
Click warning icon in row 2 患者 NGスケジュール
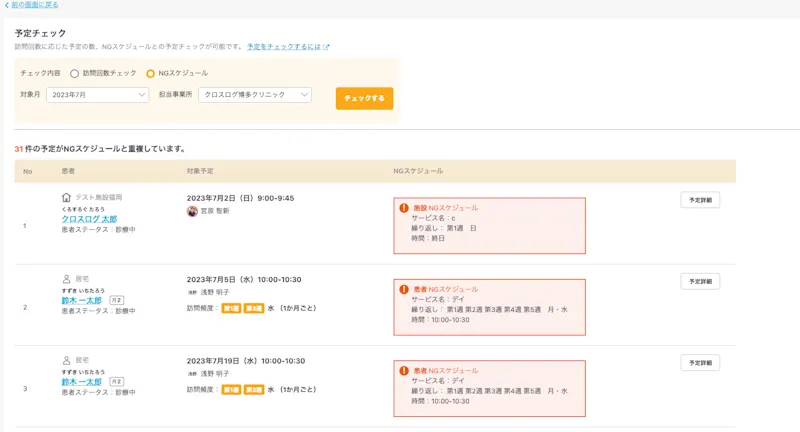tap(404, 289)
